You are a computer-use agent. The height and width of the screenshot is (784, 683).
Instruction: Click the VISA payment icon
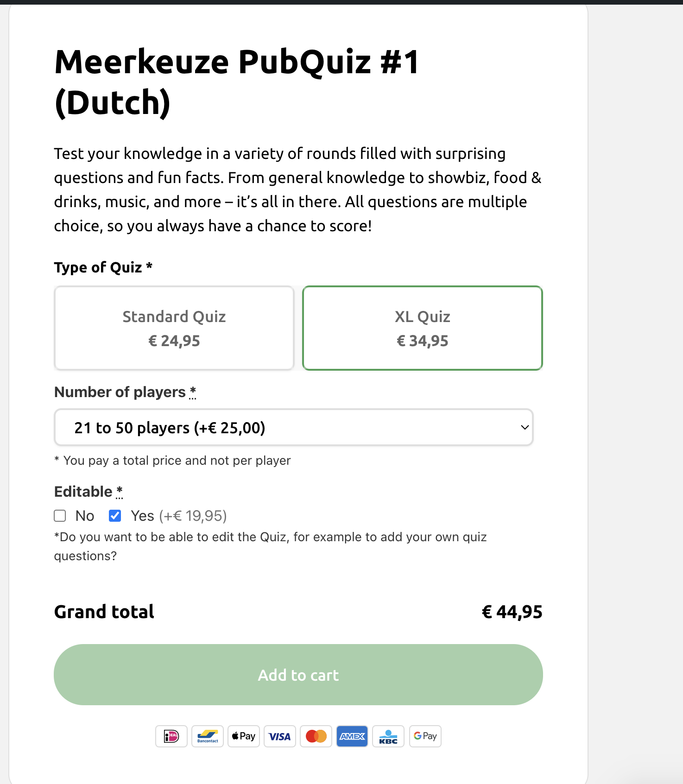(x=280, y=736)
